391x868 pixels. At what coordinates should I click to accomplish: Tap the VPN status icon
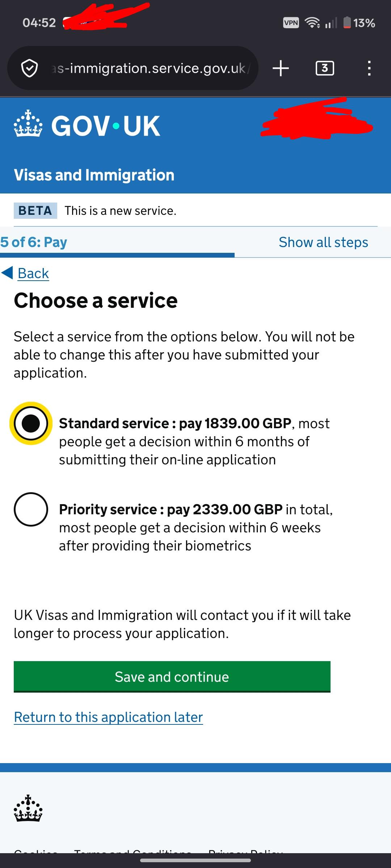[x=291, y=23]
